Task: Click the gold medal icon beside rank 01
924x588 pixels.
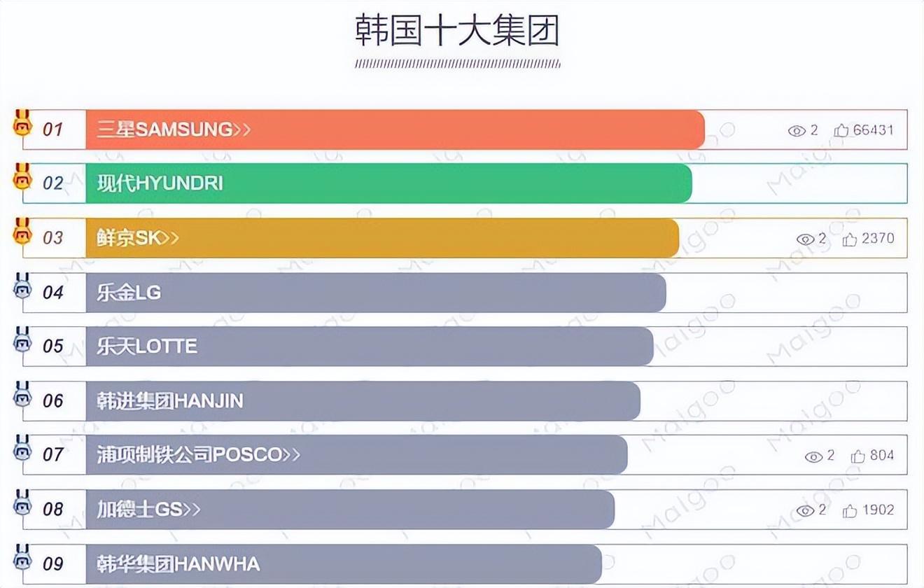Action: [23, 125]
